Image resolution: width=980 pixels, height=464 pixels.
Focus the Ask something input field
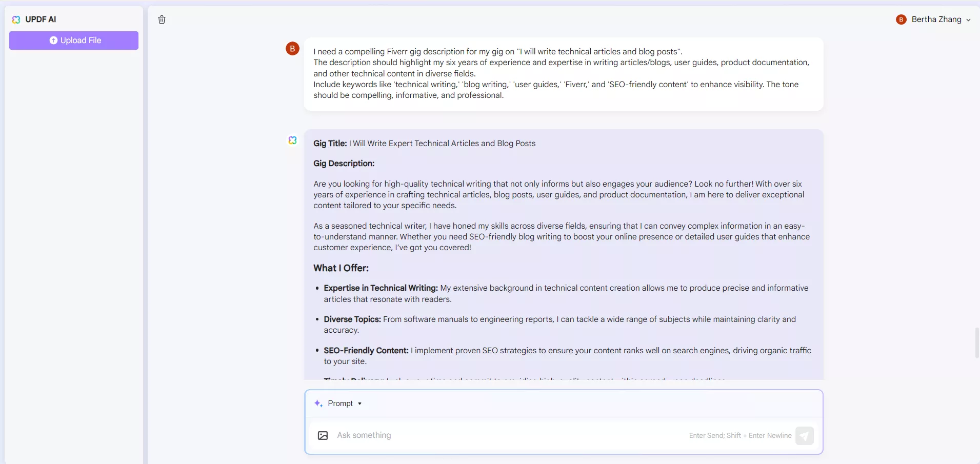tap(462, 435)
